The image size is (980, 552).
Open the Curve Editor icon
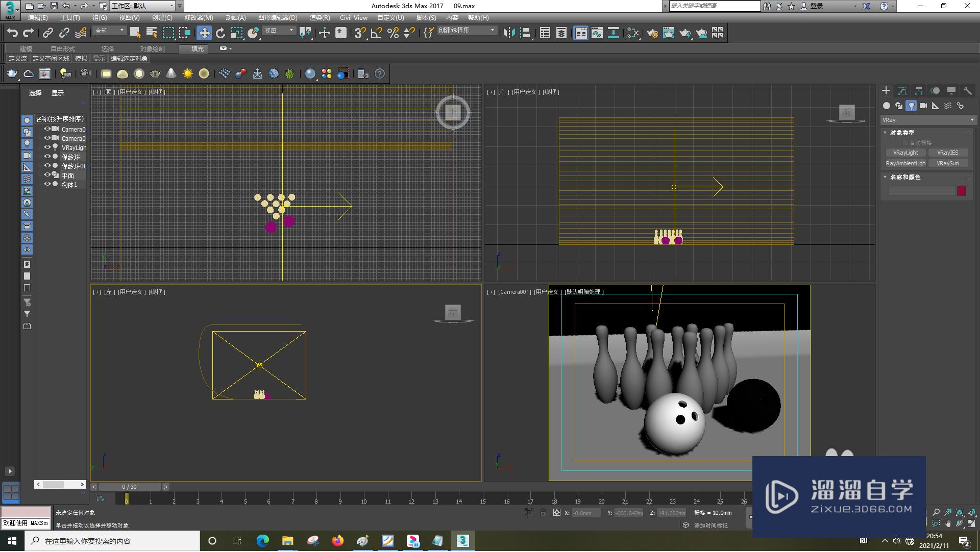(597, 33)
